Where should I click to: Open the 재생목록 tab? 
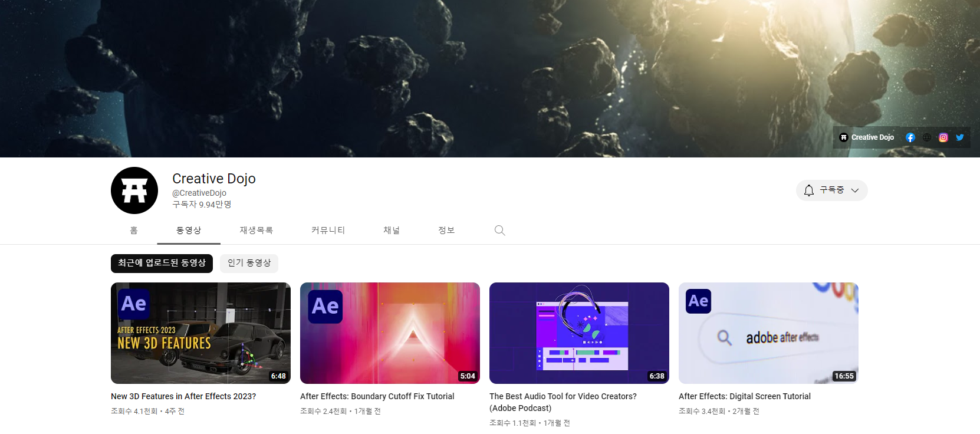tap(256, 231)
